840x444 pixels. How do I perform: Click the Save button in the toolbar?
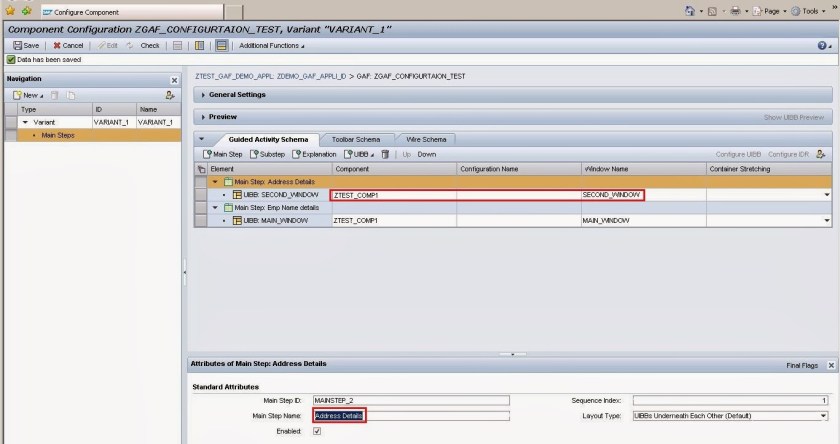pyautogui.click(x=26, y=45)
